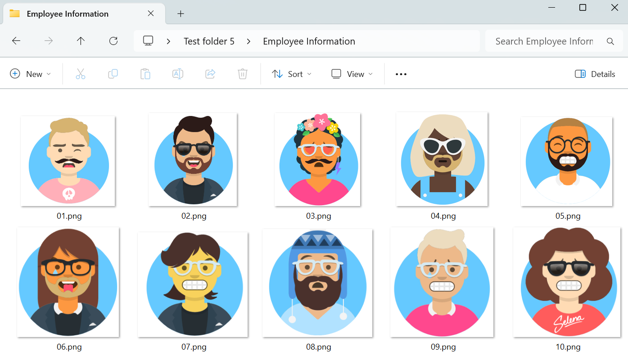The height and width of the screenshot is (364, 628).
Task: Expand chevron before Test folder 5
Action: click(169, 41)
